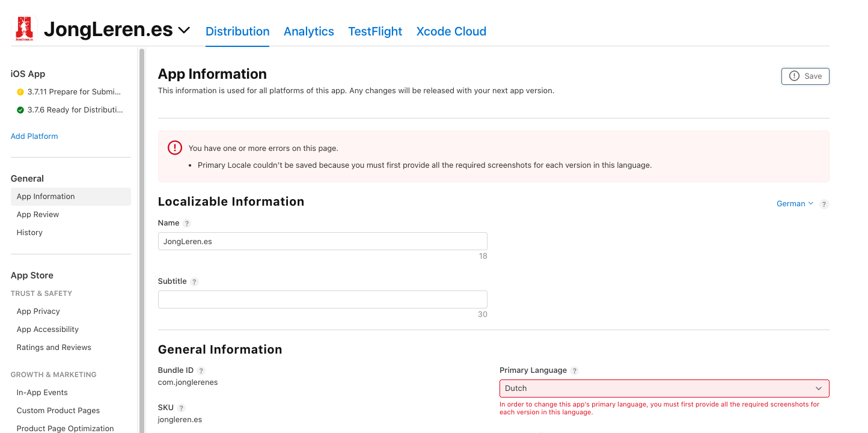Viewport: 868px width, 433px height.
Task: Switch to the TestFlight tab
Action: (x=375, y=31)
